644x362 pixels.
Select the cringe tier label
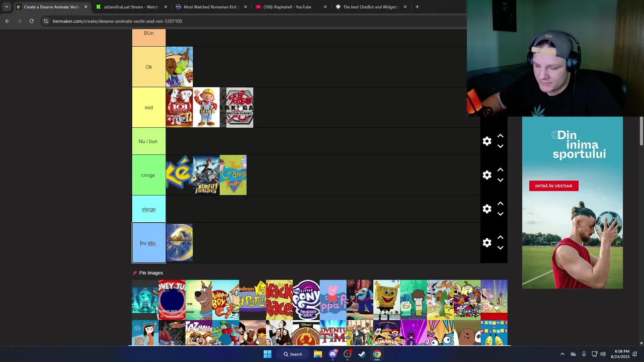click(x=148, y=175)
